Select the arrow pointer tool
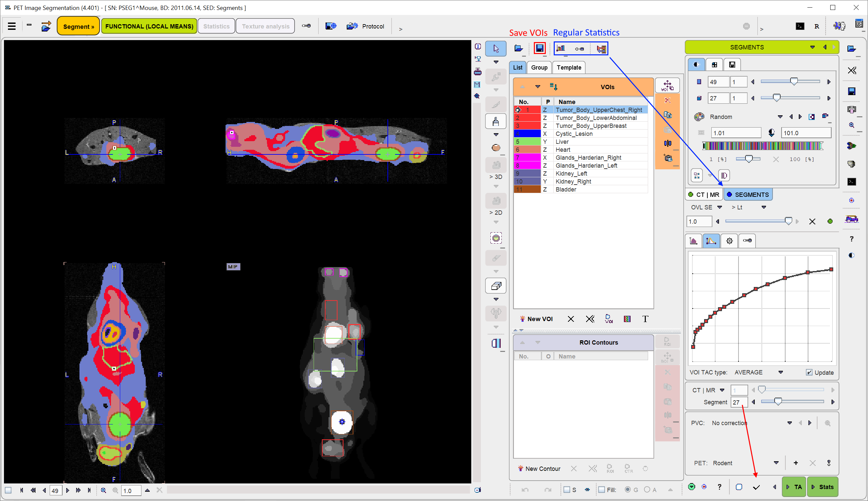This screenshot has width=868, height=501. 495,48
